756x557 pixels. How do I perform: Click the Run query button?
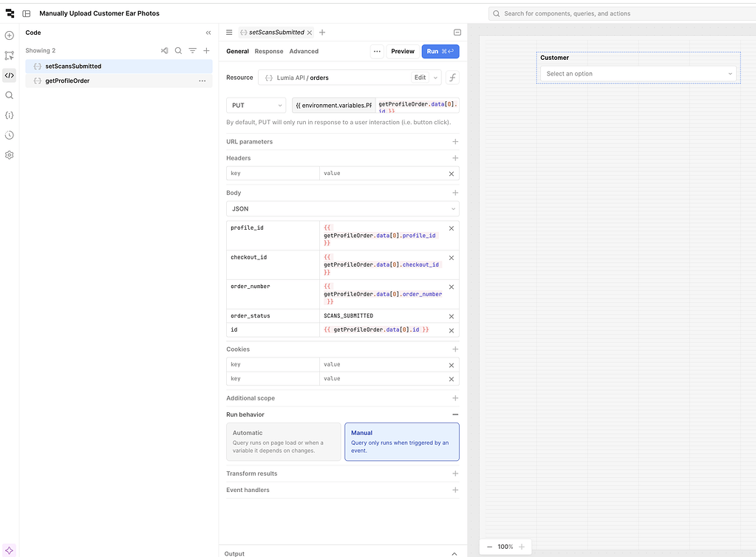tap(440, 52)
